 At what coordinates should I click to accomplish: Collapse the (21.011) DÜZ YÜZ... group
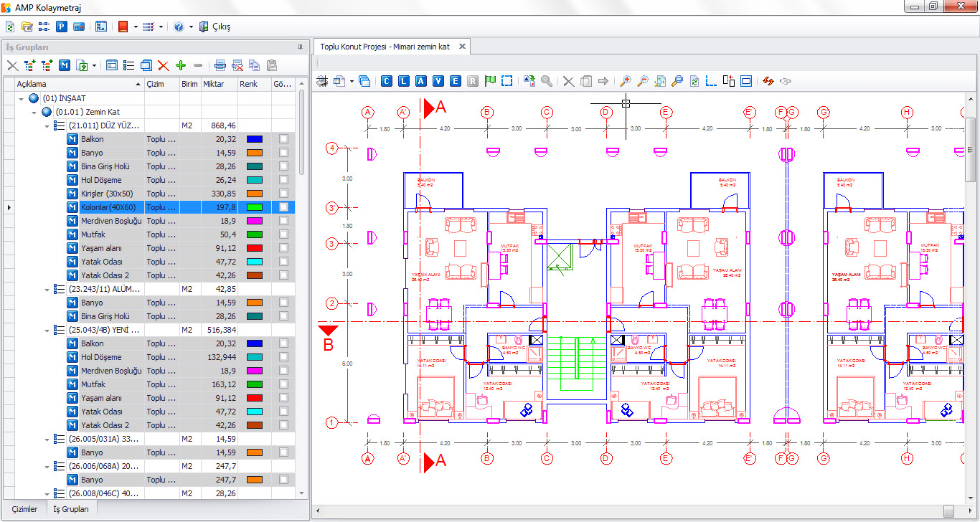point(47,125)
